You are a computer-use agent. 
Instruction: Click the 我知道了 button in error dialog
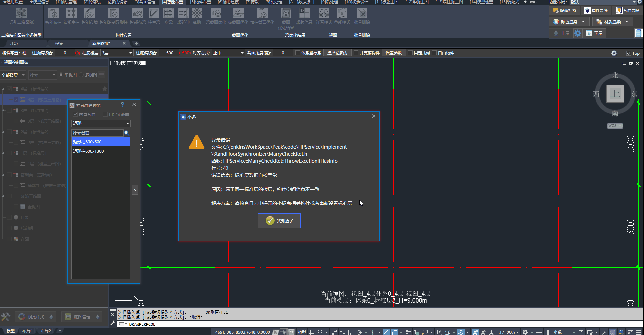pos(279,221)
